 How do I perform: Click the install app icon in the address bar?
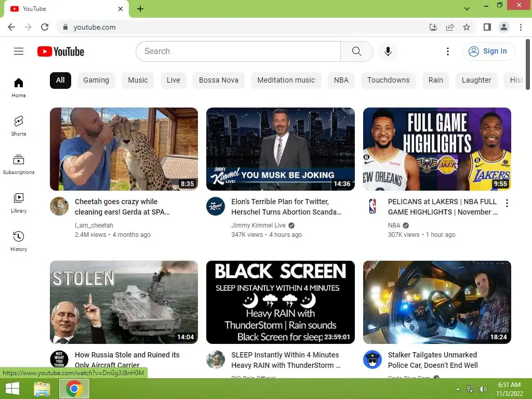[433, 27]
